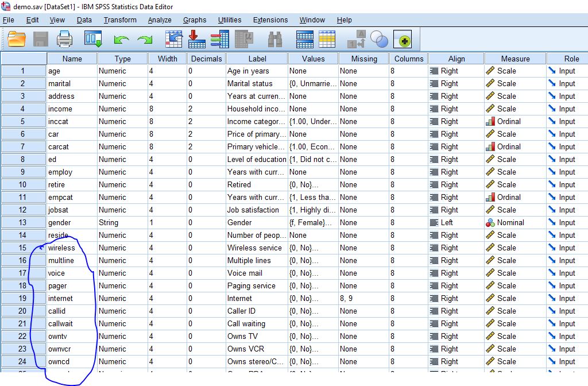Click the Insert Cases blue grid icon

(304, 39)
